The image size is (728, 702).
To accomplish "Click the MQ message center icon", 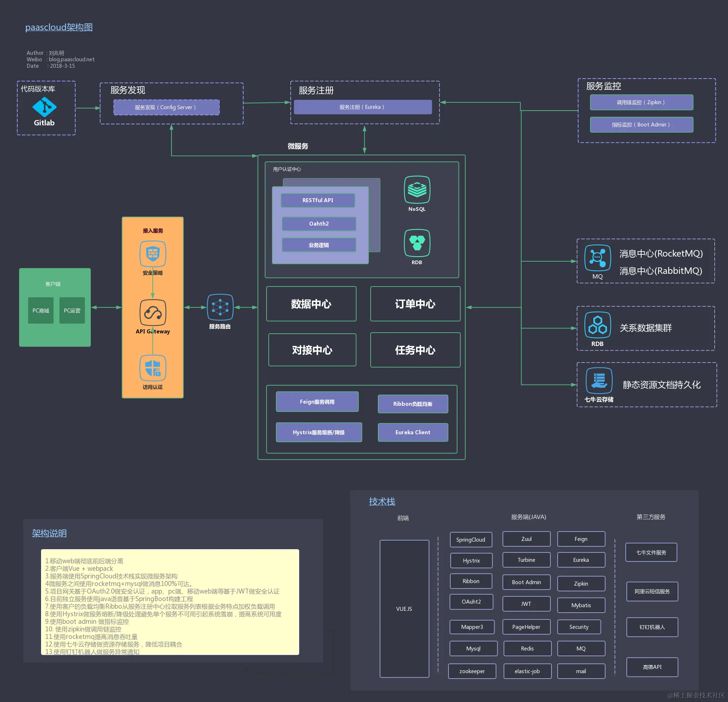I will coord(597,258).
